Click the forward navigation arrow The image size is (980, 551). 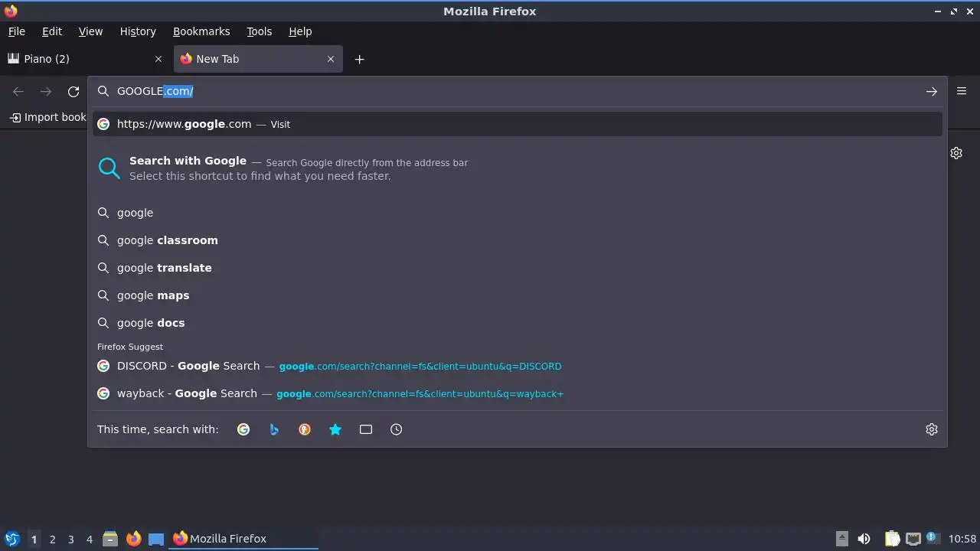click(46, 92)
